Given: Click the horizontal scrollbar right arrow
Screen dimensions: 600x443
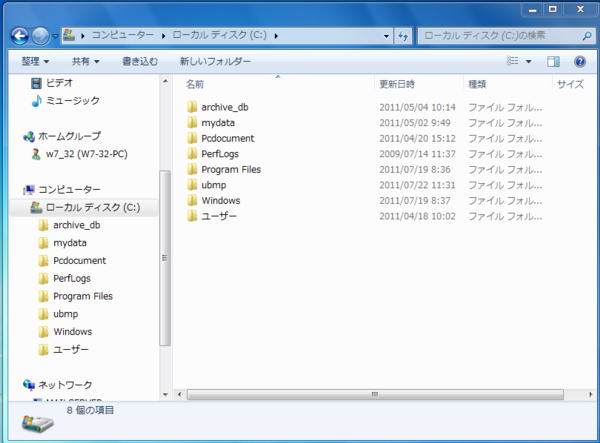Looking at the screenshot, I should point(590,394).
